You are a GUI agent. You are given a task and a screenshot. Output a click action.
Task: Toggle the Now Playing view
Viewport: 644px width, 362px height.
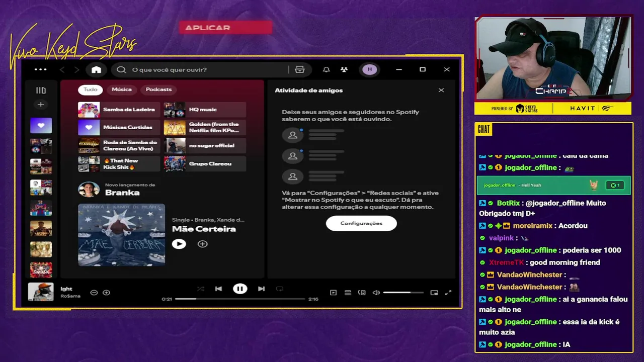click(x=333, y=293)
